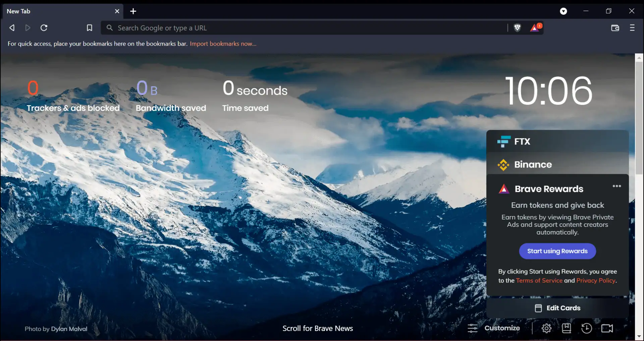Open the Privacy Policy link
Viewport: 644px width, 341px height.
pos(596,280)
